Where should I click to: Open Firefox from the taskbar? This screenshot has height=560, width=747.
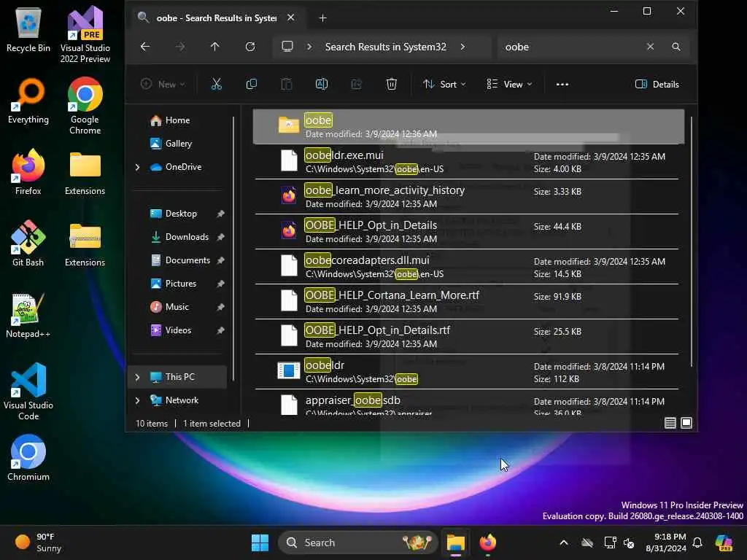[487, 542]
